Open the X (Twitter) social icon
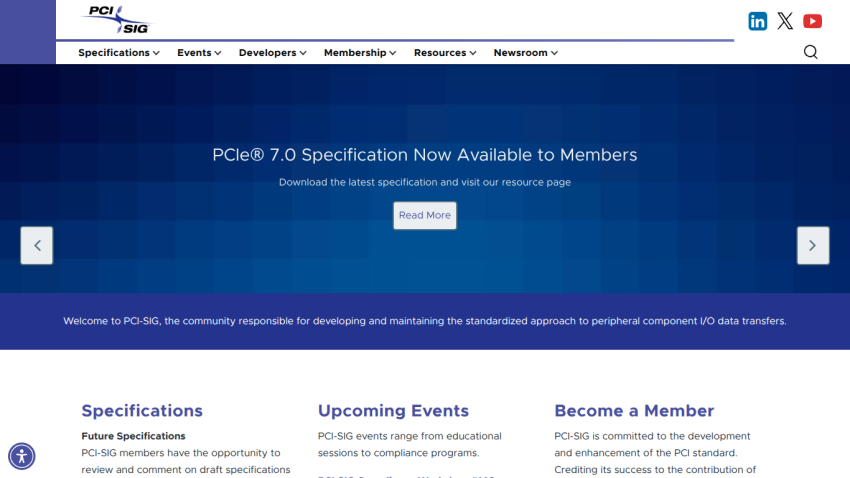The width and height of the screenshot is (850, 478). [785, 21]
